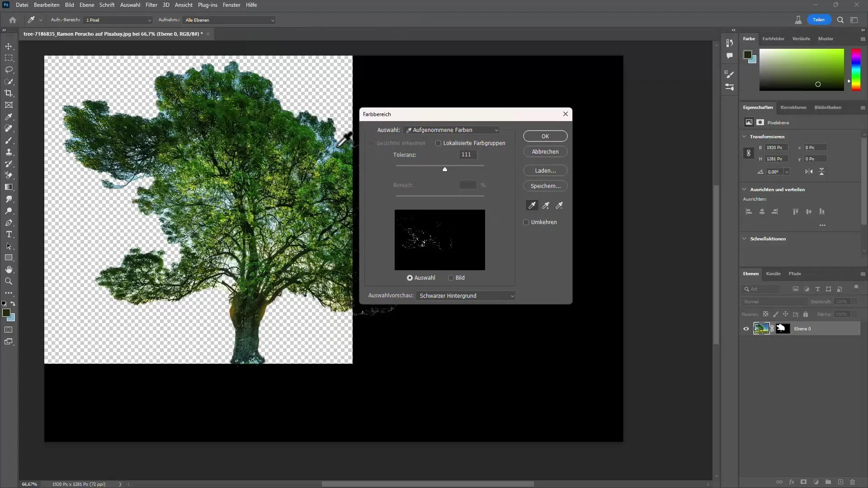
Task: Switch to the Korrekturen tab
Action: pos(793,108)
